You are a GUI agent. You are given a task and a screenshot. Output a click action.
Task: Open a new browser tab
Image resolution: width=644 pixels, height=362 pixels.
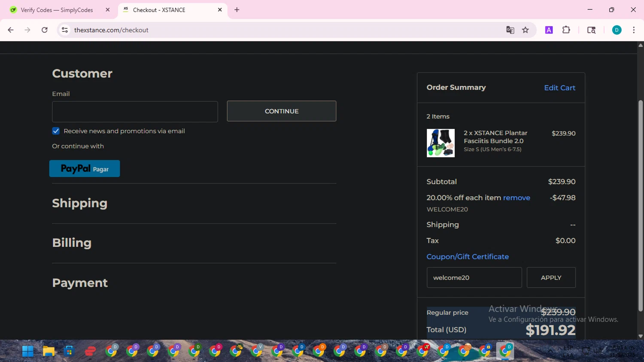[237, 10]
